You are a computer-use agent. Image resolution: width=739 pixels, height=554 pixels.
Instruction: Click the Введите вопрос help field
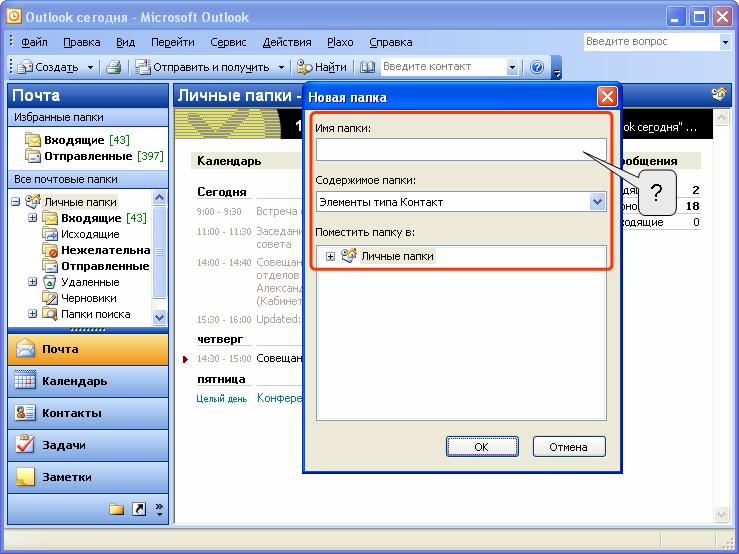point(651,41)
